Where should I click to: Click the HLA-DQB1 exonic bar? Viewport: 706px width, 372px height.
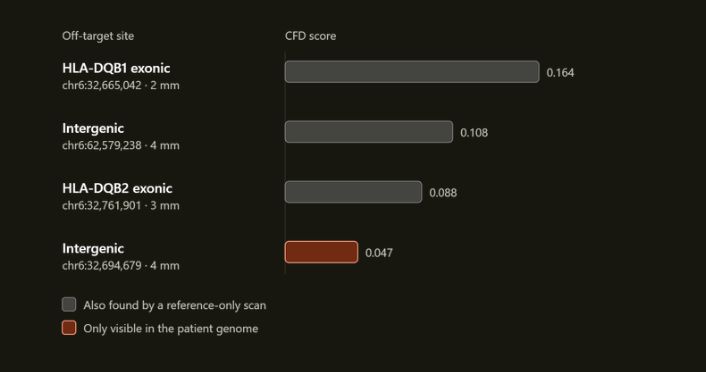[x=412, y=72]
